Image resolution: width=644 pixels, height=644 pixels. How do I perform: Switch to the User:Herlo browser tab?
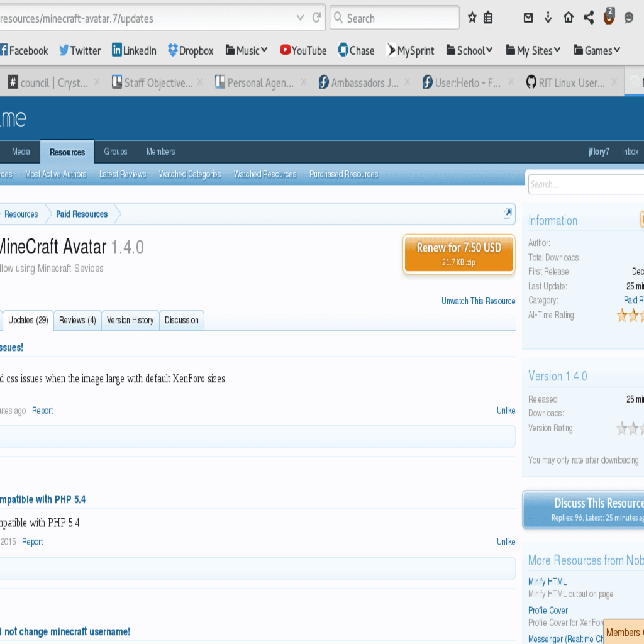tap(468, 82)
